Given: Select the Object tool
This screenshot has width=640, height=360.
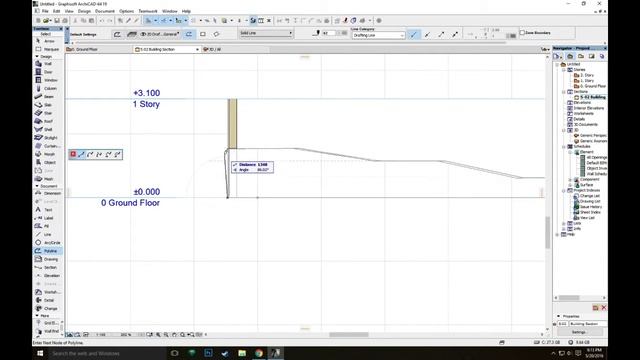Looking at the screenshot, I should (48, 162).
